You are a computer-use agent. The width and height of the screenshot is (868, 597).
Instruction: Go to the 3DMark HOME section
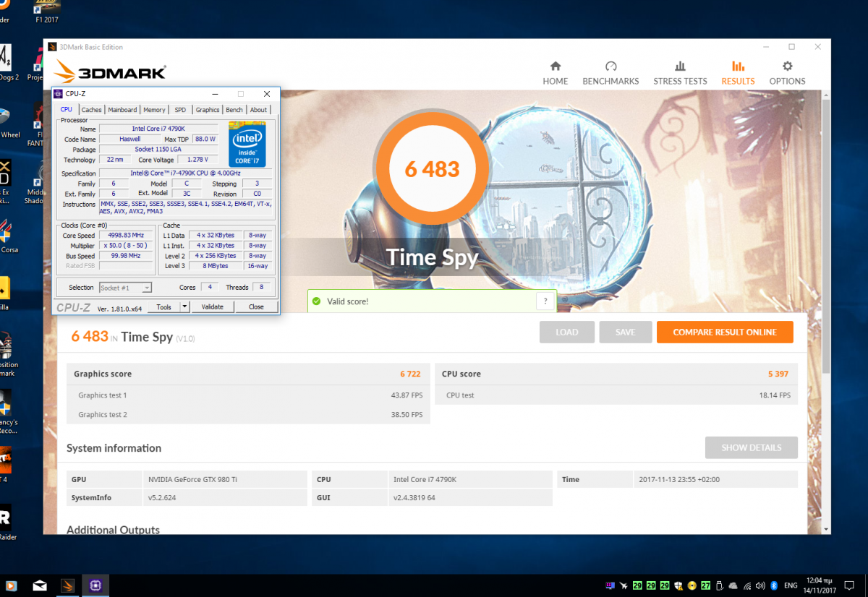pyautogui.click(x=555, y=73)
